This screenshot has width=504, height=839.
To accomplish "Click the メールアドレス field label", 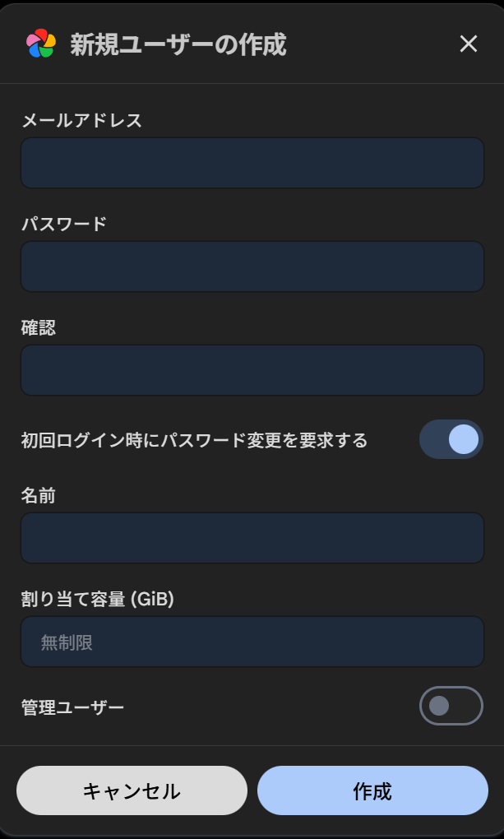I will 81,120.
